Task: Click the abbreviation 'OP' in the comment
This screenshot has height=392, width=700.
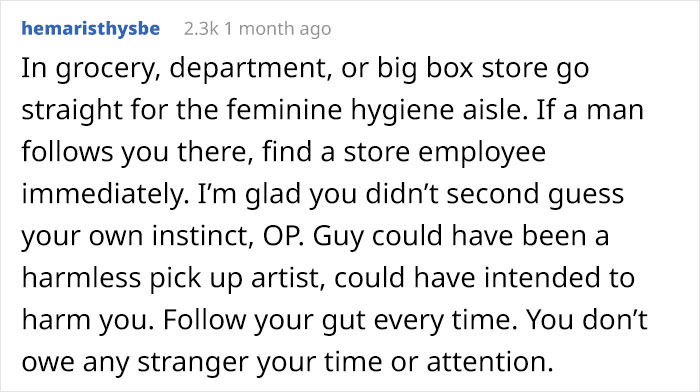Action: [280, 236]
